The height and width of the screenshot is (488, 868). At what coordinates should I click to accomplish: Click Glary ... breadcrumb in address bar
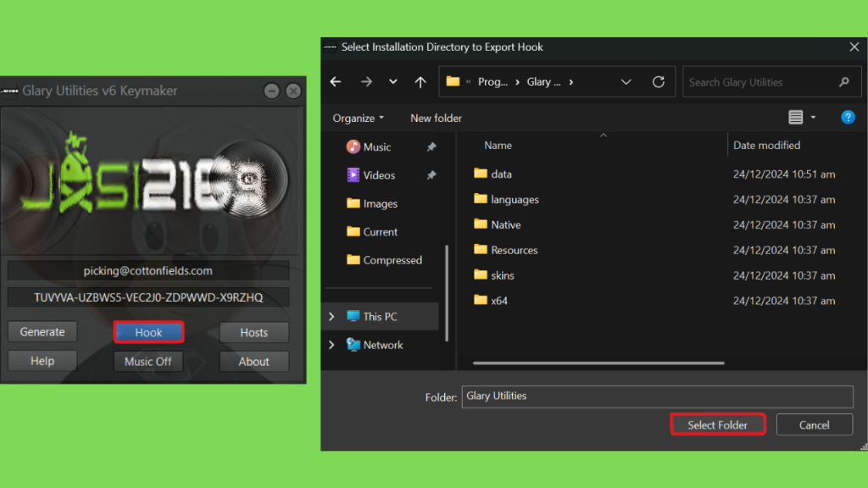point(543,82)
